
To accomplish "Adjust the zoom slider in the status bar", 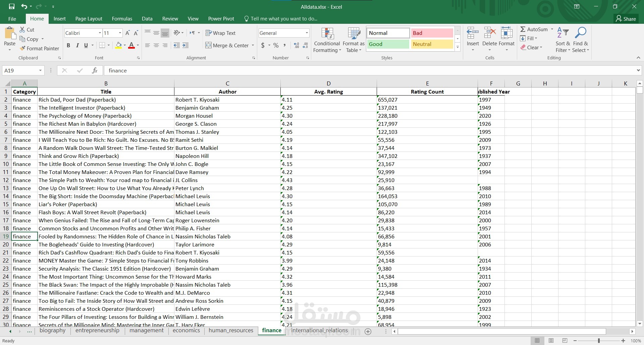I will tap(599, 341).
